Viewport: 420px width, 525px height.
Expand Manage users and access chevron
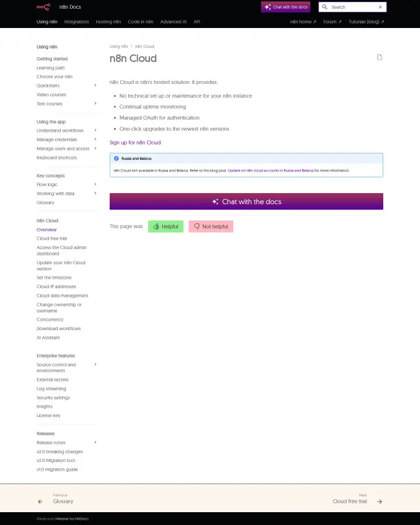tap(96, 148)
